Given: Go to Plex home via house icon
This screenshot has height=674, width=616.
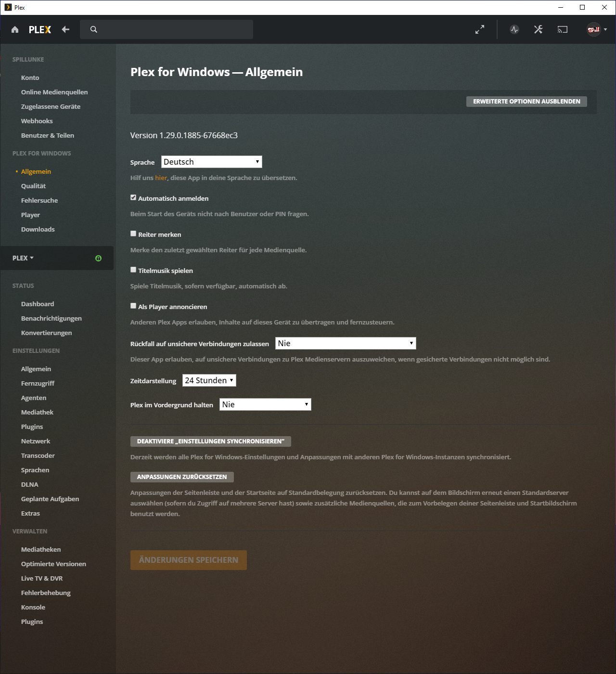Looking at the screenshot, I should click(15, 30).
